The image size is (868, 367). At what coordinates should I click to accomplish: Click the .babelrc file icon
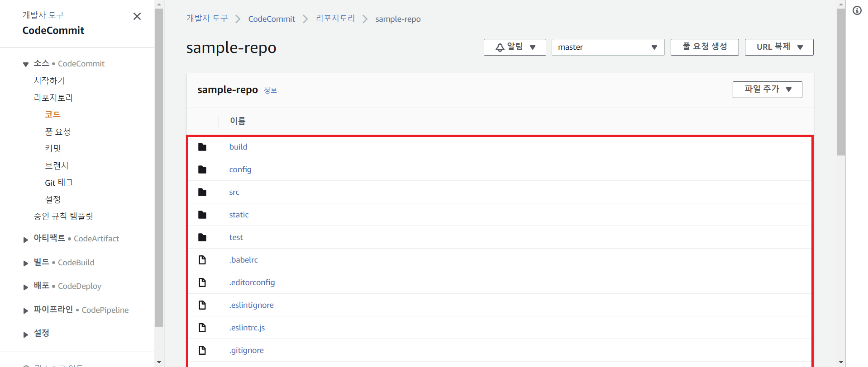coord(202,260)
